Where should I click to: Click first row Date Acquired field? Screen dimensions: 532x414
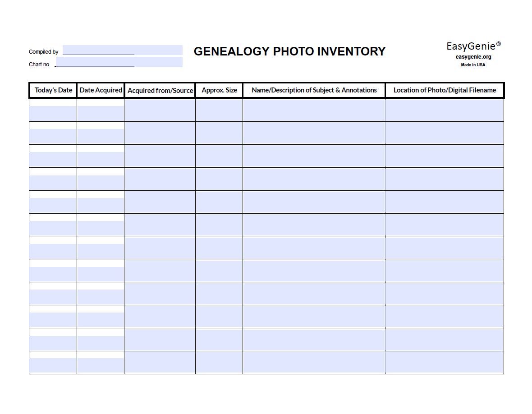point(100,113)
